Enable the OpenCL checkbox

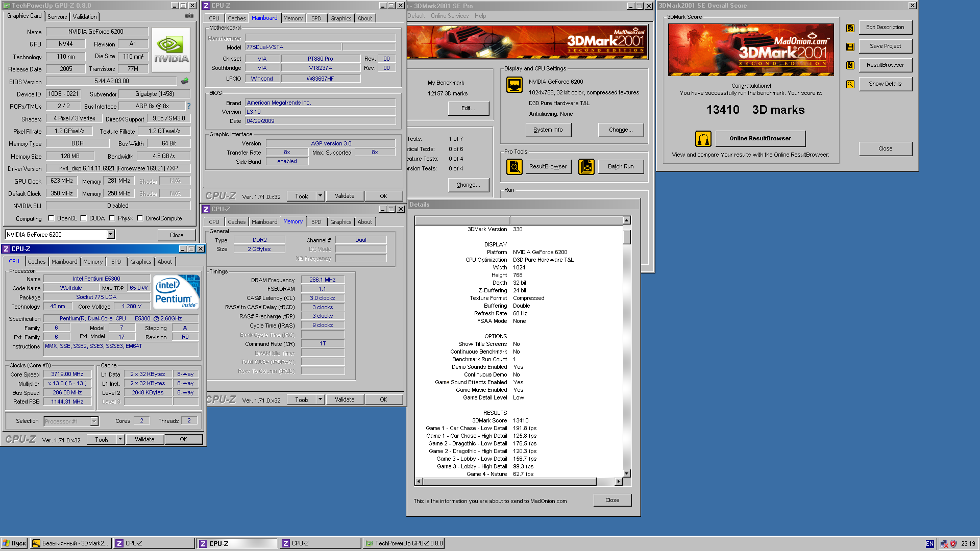click(51, 218)
